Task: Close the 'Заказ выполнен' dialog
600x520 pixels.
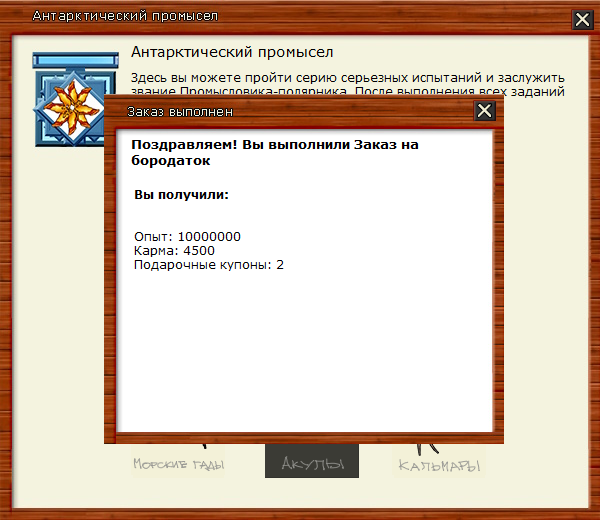Action: (485, 111)
